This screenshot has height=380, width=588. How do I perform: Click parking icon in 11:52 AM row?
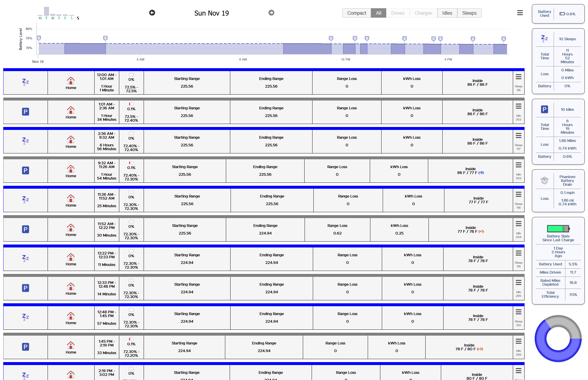(x=26, y=229)
